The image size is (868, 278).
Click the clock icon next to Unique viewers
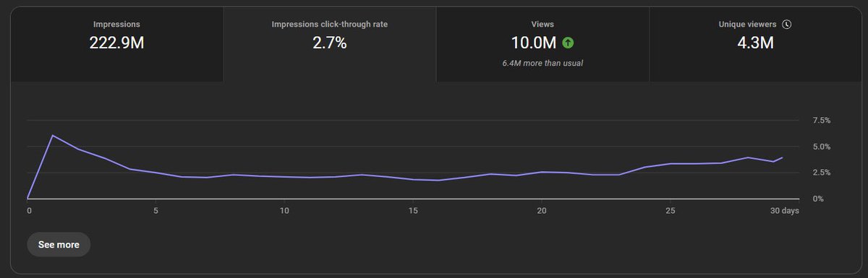tap(787, 24)
